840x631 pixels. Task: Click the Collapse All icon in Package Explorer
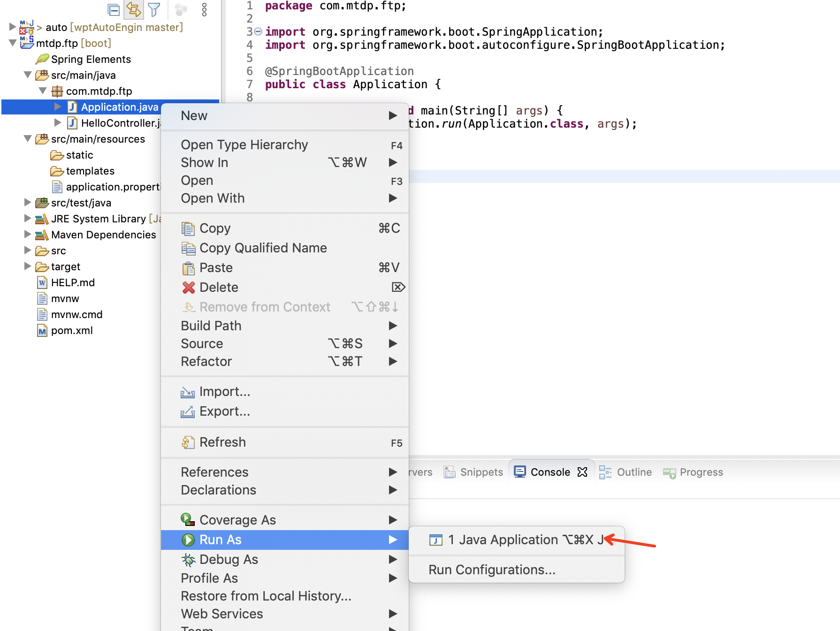[113, 9]
